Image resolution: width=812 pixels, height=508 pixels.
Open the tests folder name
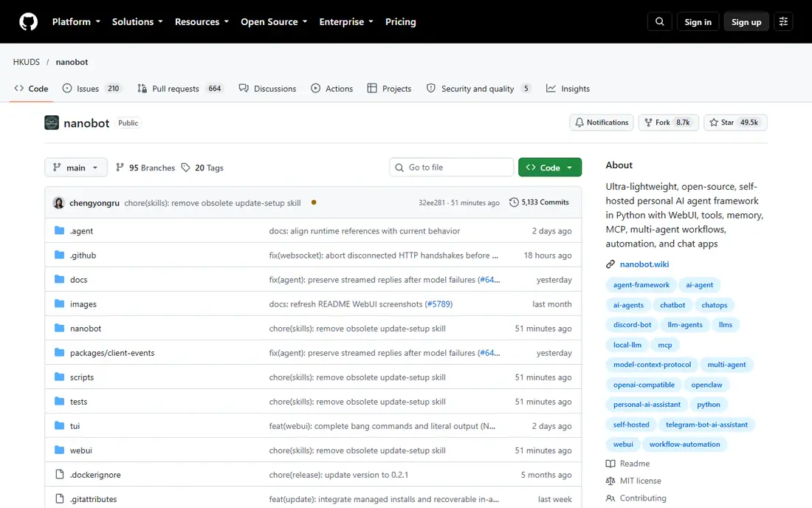(x=79, y=402)
